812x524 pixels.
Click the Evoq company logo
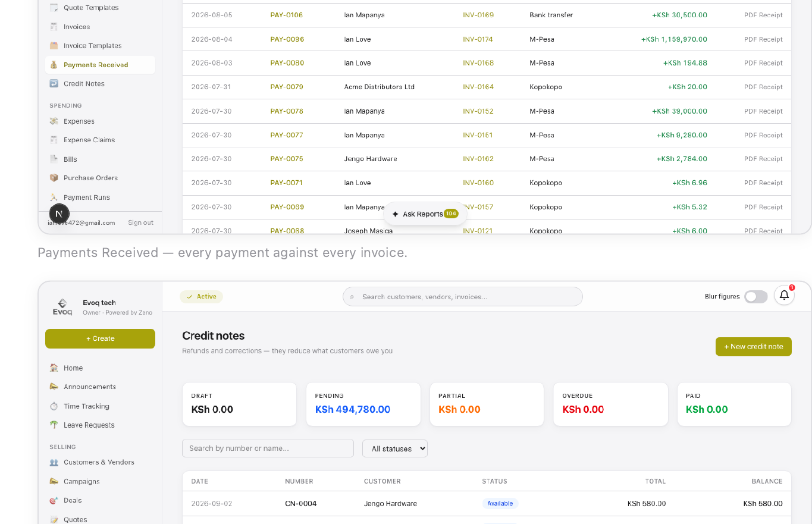[62, 307]
